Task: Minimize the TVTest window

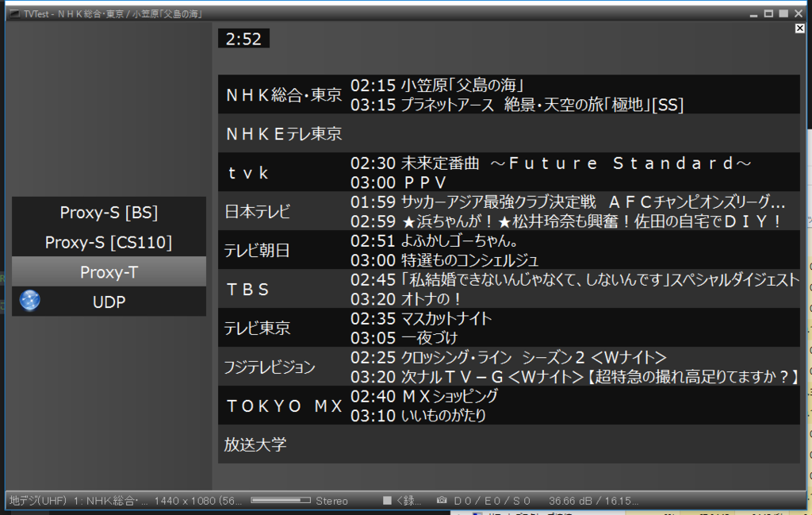Action: [x=753, y=14]
